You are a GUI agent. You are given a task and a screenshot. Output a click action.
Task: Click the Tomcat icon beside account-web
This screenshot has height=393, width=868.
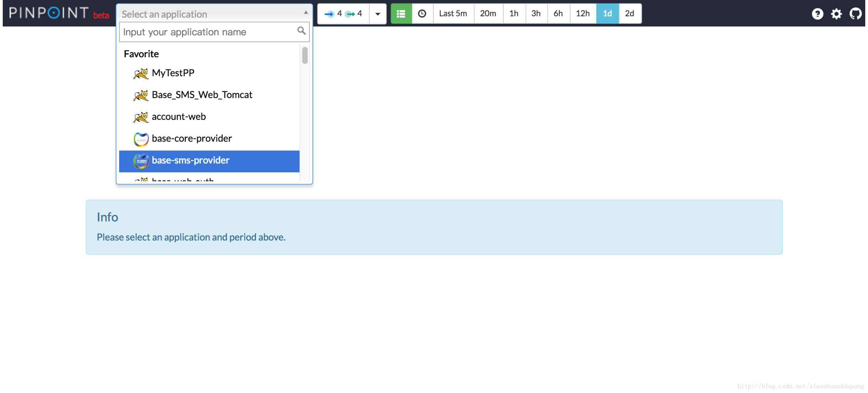click(141, 117)
